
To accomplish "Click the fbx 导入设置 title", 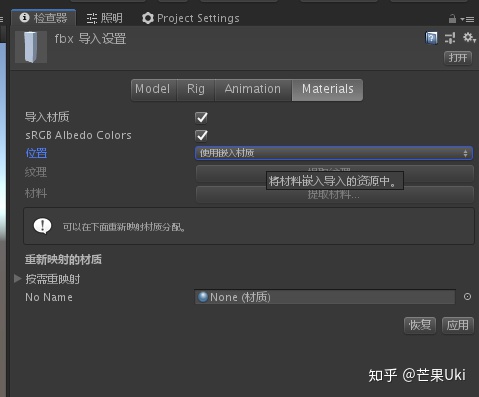I will [90, 39].
